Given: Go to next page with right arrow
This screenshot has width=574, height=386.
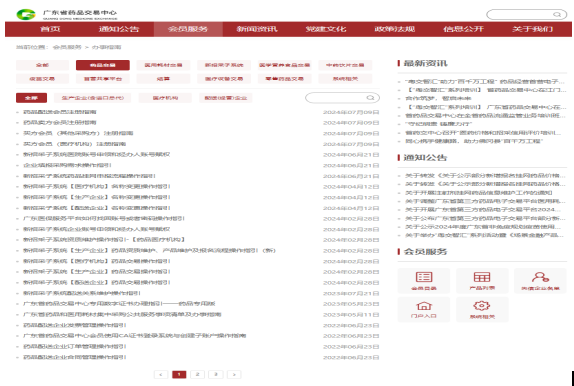Looking at the screenshot, I should click(x=234, y=374).
